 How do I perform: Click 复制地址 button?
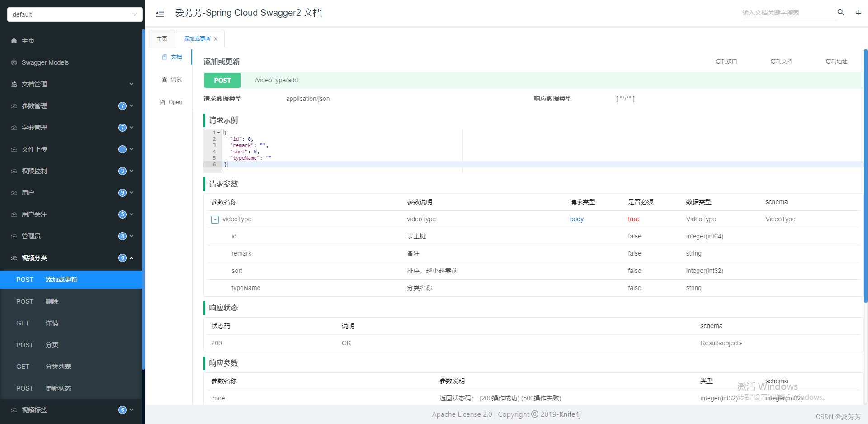pos(836,62)
